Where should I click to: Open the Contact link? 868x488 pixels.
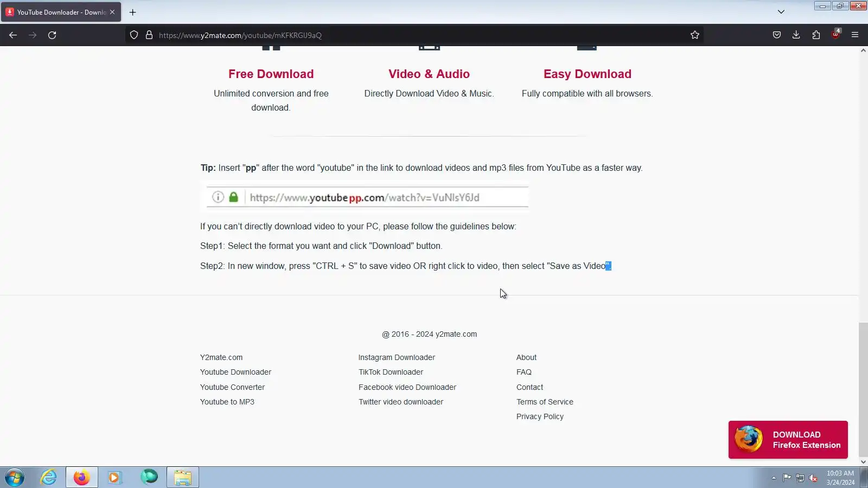click(529, 387)
